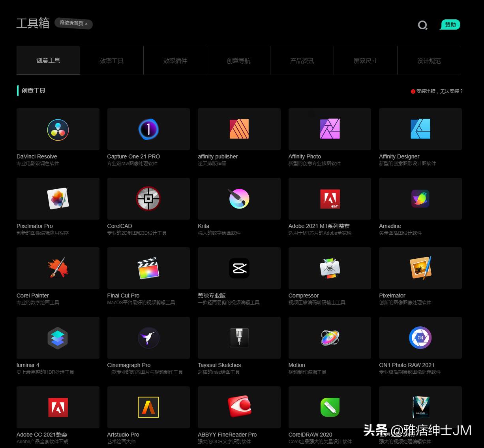
Task: Click the 剪映专业版 app icon
Action: (x=239, y=268)
